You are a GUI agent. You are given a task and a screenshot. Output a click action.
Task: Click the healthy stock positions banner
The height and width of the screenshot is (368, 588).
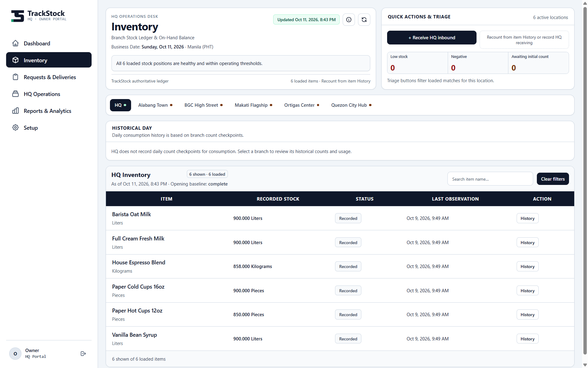[241, 63]
